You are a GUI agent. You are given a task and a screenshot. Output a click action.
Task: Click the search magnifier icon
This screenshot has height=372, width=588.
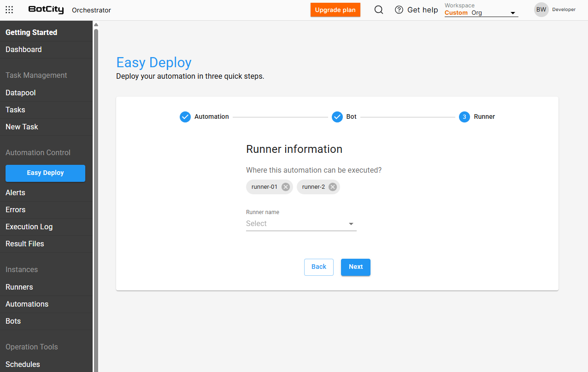[x=379, y=10]
